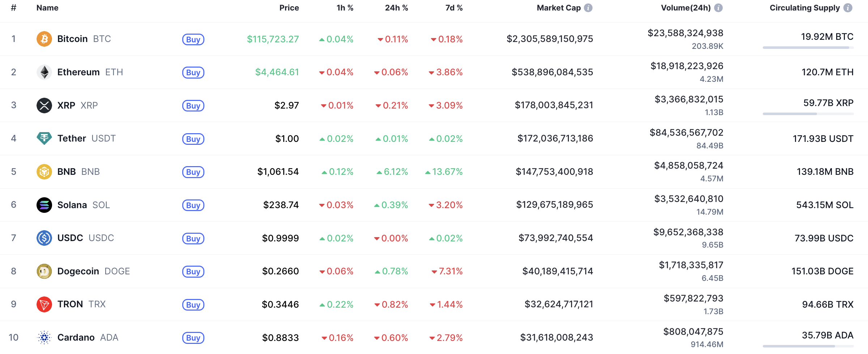Click Bitcoin's circulating supply progress bar
Viewport: 868px width, 354px height.
(808, 47)
